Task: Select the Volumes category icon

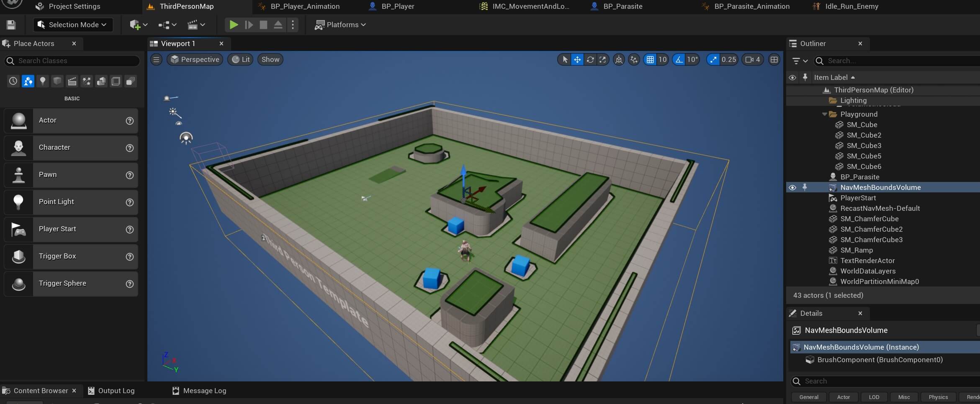Action: pos(116,81)
